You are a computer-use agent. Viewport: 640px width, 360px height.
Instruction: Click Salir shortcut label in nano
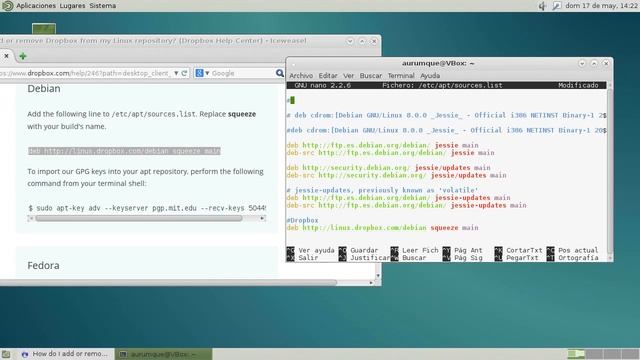(308, 258)
